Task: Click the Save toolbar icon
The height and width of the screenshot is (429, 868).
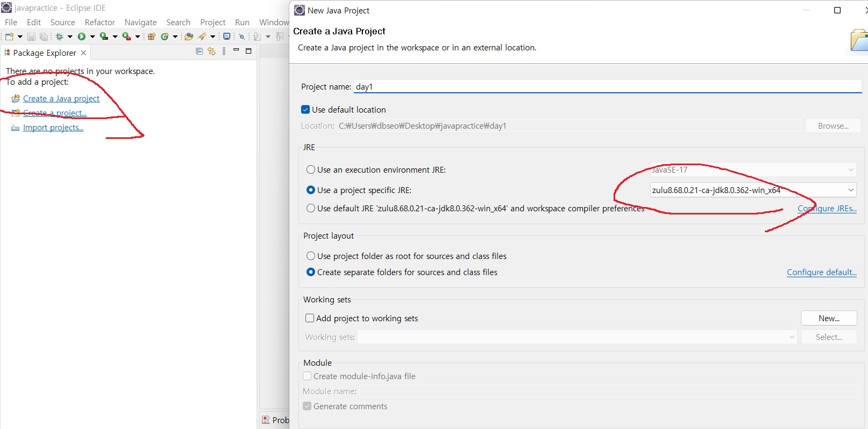Action: (31, 36)
